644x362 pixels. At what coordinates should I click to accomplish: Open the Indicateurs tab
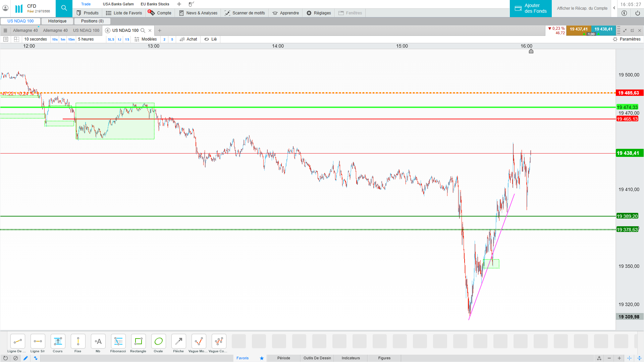coord(351,358)
